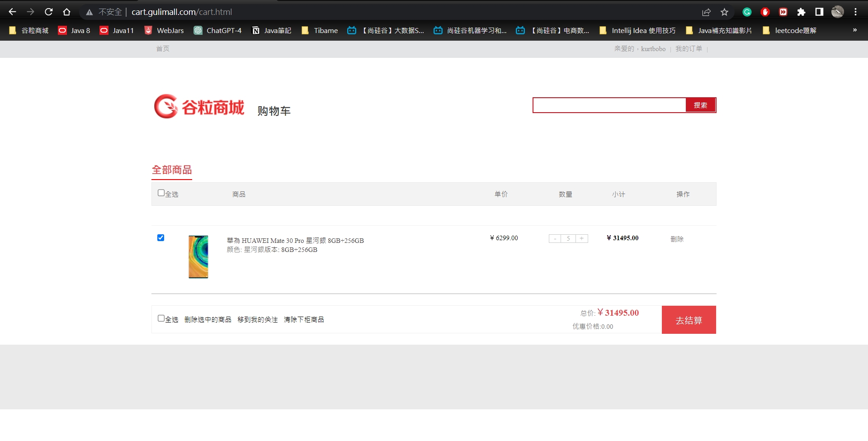Open the 谷粒商城 bookmark folder
The height and width of the screenshot is (441, 868).
coord(28,30)
